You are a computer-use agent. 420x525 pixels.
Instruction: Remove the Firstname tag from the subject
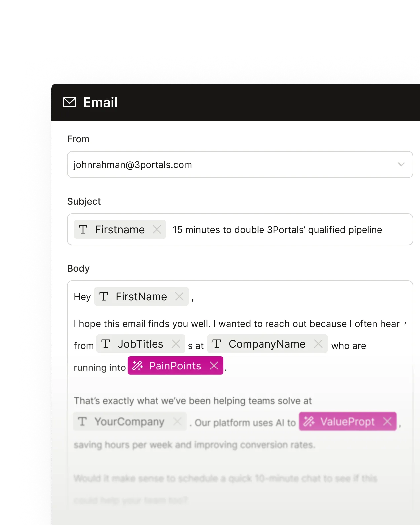tap(157, 229)
